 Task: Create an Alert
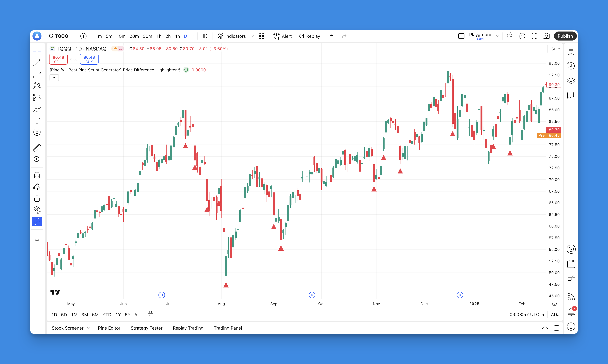click(x=283, y=36)
